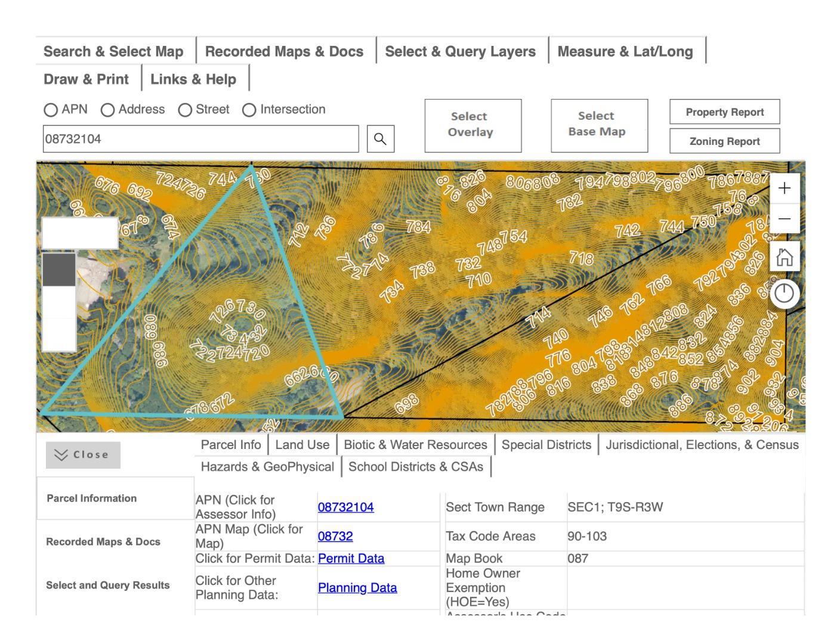Choose the Street search option

[x=186, y=110]
